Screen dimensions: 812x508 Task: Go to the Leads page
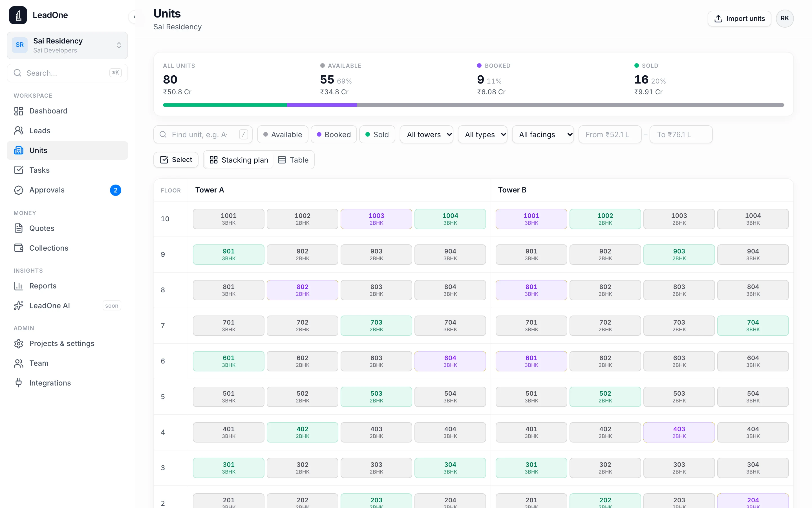click(x=67, y=131)
